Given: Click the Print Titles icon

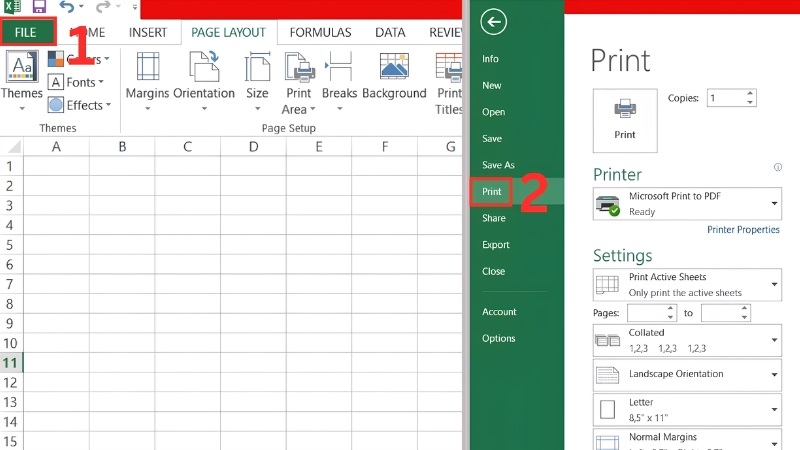Looking at the screenshot, I should point(449,67).
